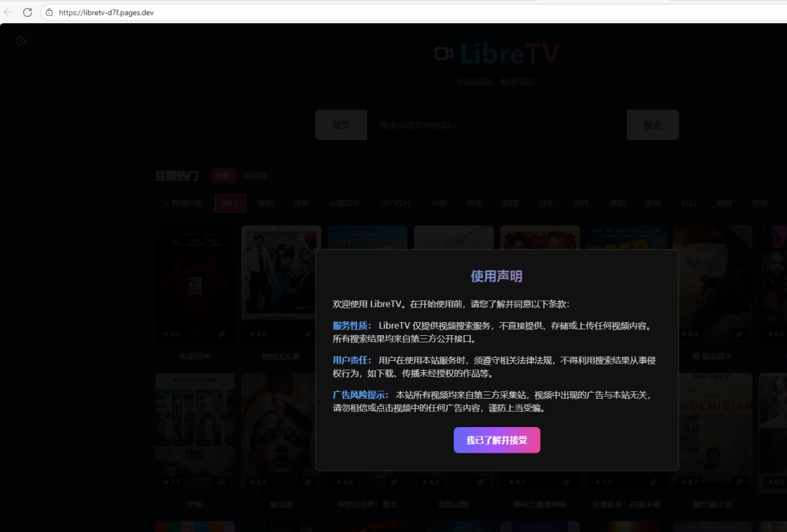Click the external link icon on 惊变28年 card

222,335
